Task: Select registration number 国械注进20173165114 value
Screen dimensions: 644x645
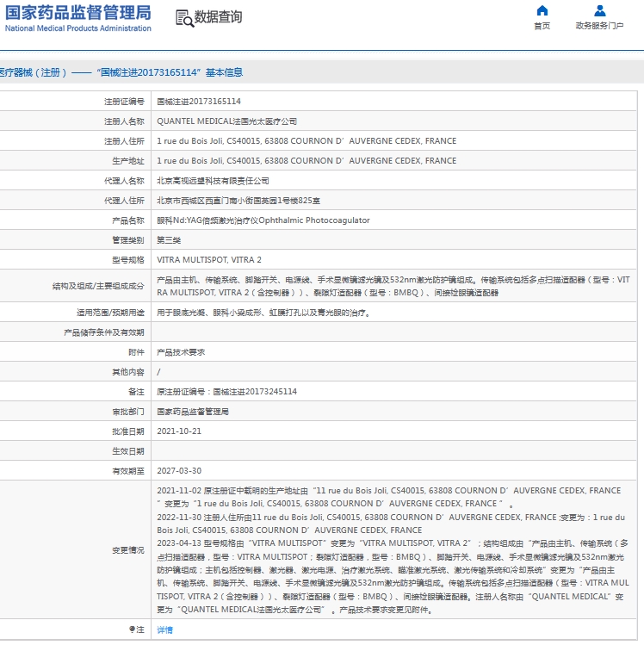Action: pos(199,102)
